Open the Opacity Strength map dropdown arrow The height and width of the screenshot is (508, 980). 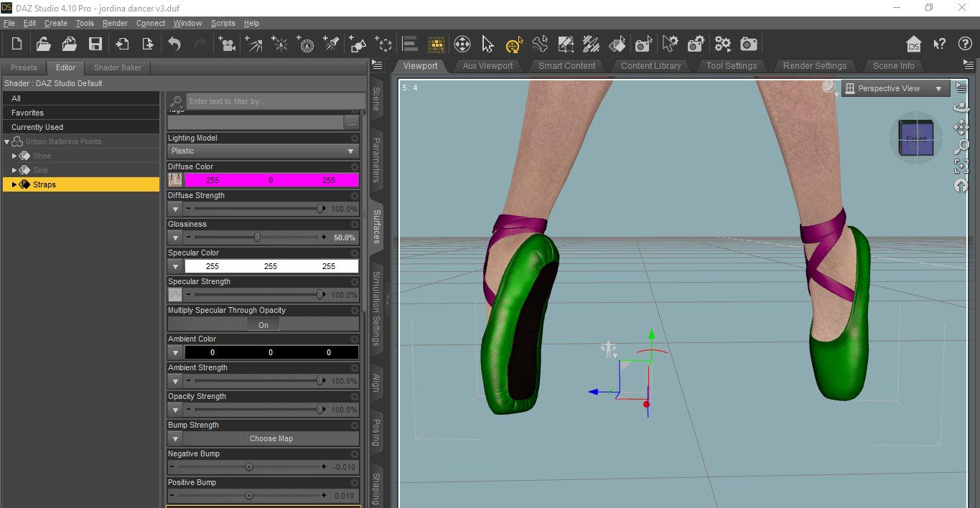coord(175,410)
